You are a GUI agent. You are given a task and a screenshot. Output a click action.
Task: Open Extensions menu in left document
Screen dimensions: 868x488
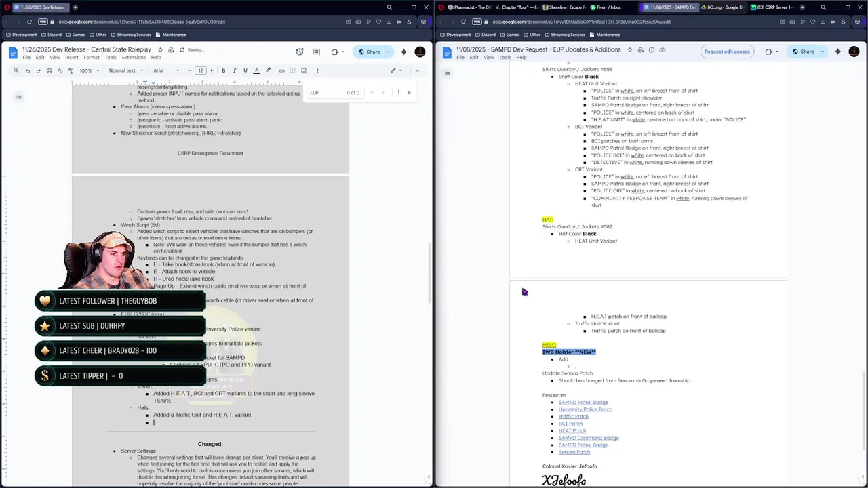(x=134, y=58)
